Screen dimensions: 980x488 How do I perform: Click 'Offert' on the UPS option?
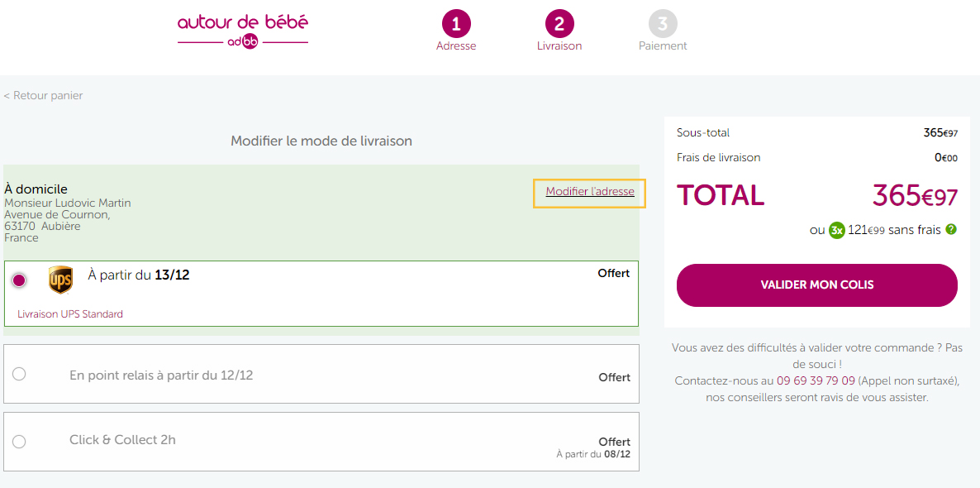coord(614,274)
